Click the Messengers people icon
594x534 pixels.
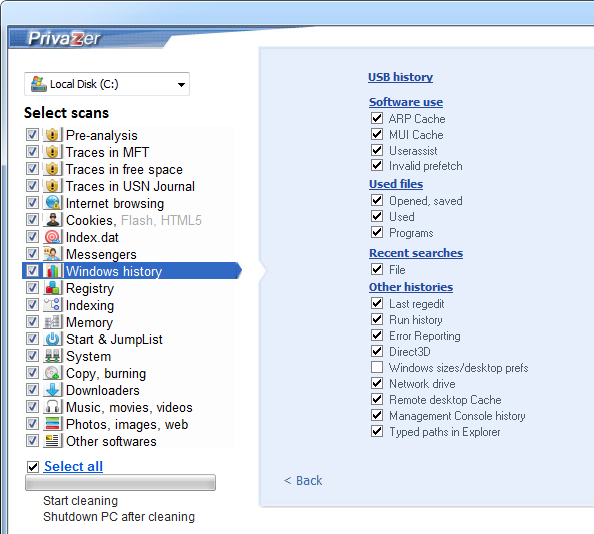tap(52, 254)
